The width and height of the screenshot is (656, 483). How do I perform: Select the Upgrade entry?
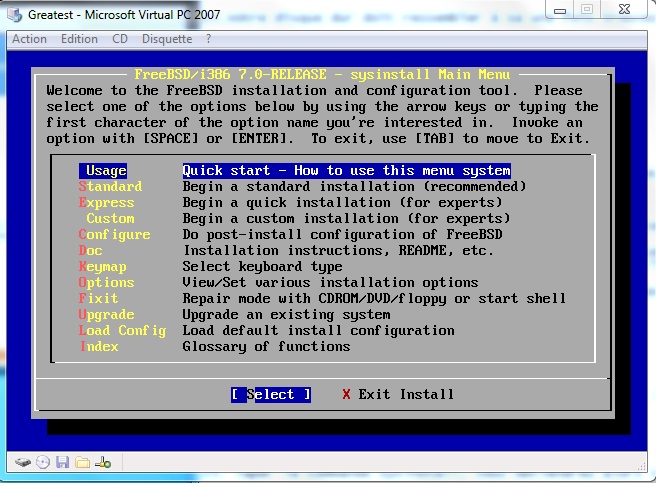(x=106, y=314)
